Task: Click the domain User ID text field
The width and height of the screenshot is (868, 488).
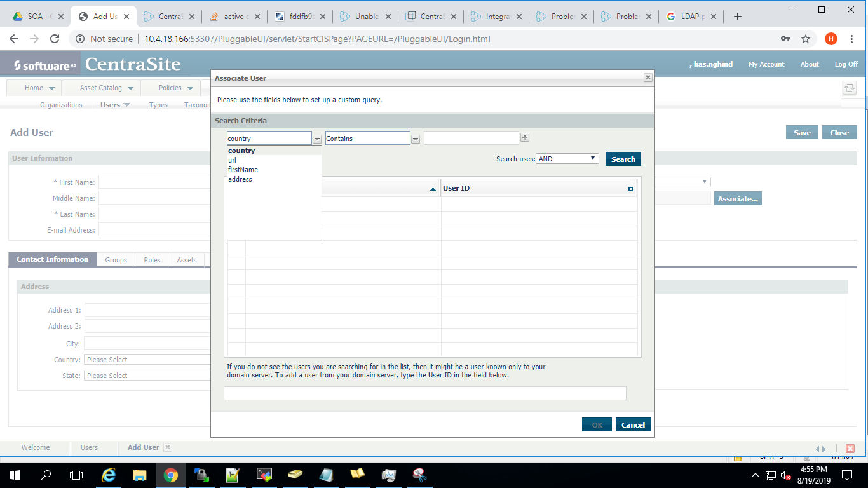Action: (x=425, y=393)
